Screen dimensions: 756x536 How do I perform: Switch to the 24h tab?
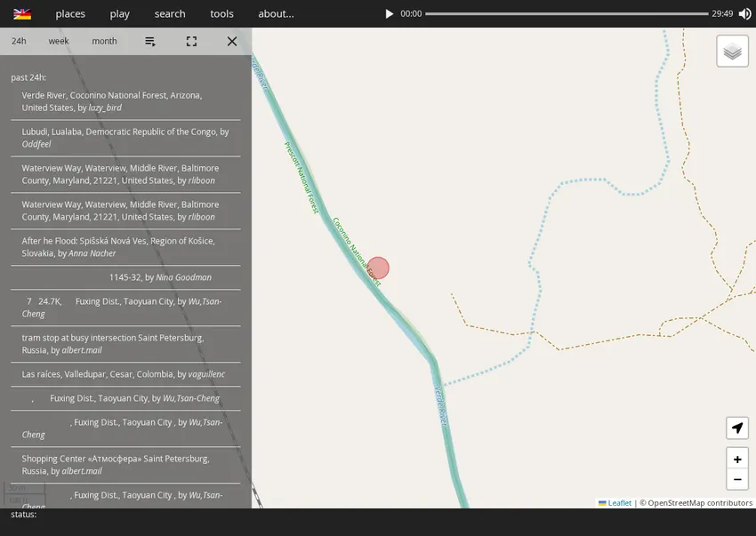(x=19, y=42)
